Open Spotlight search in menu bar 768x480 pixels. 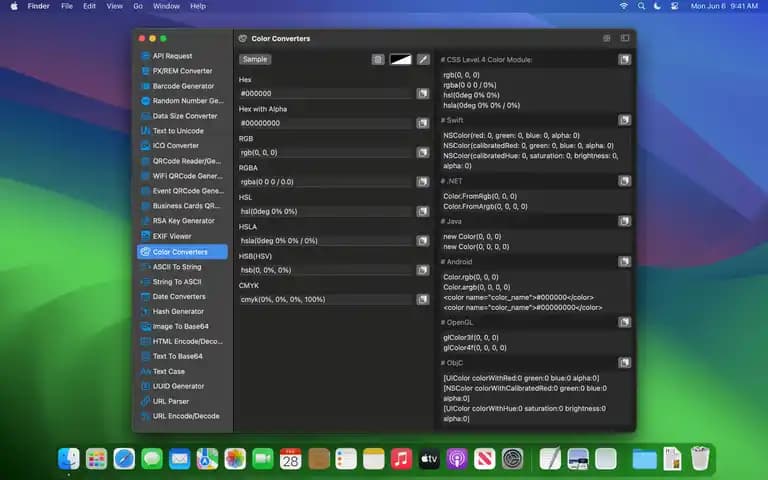tap(641, 6)
